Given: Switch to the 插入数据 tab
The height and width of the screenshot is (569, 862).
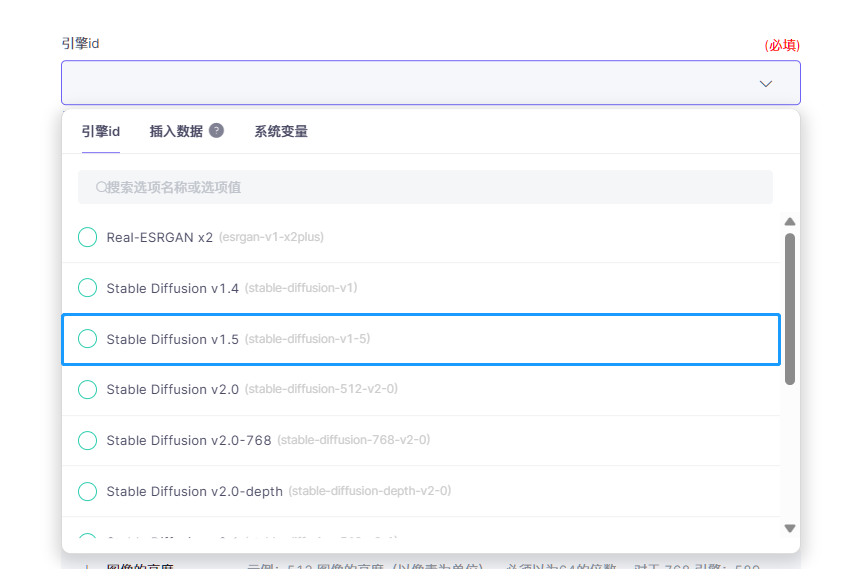Looking at the screenshot, I should click(x=176, y=131).
